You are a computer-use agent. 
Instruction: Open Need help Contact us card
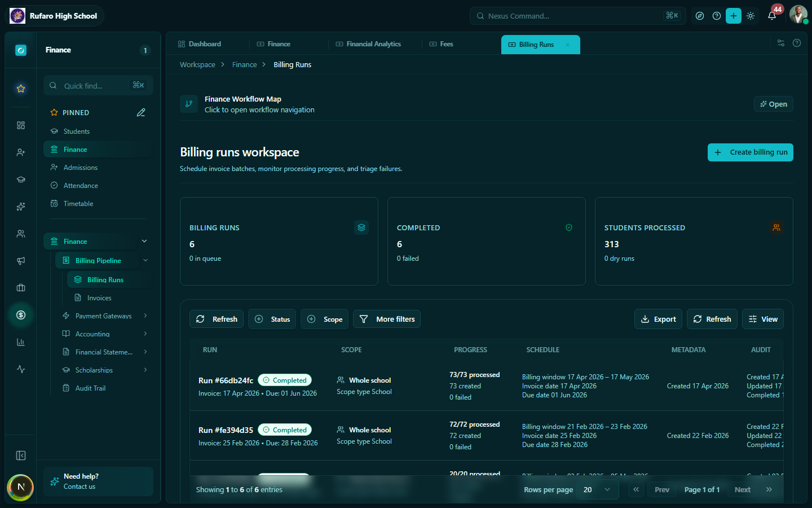click(98, 481)
